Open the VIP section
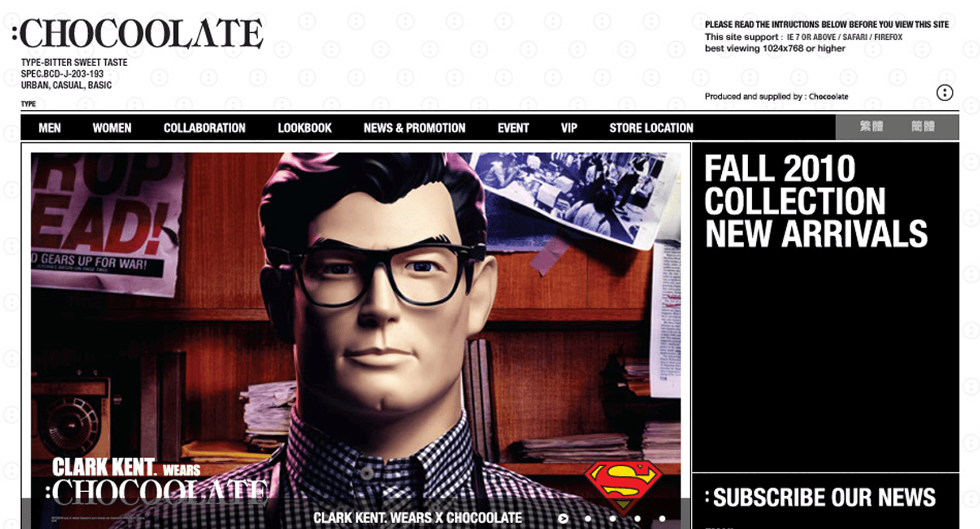The image size is (980, 529). point(569,128)
